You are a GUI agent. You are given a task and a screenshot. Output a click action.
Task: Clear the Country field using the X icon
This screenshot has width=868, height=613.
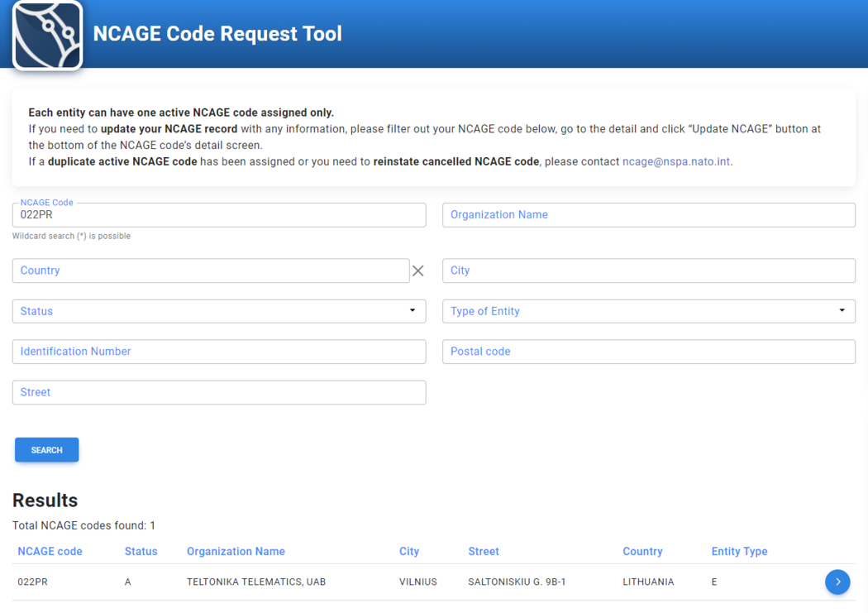pyautogui.click(x=417, y=271)
